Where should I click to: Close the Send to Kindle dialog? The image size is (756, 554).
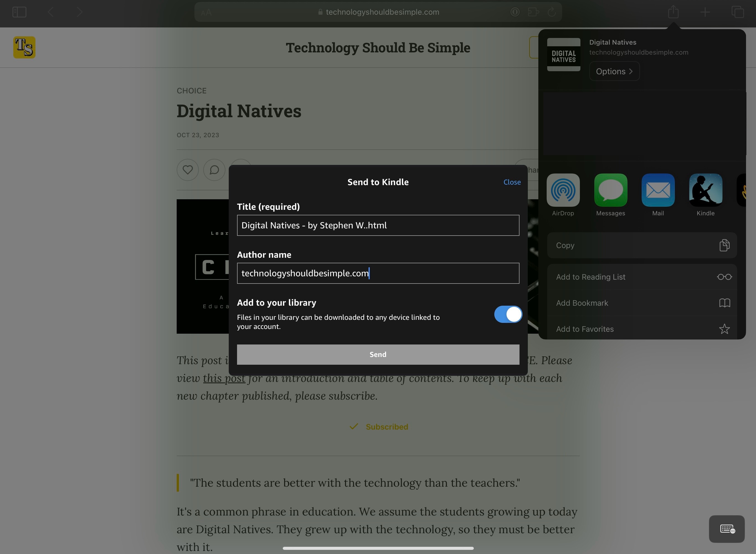coord(512,182)
